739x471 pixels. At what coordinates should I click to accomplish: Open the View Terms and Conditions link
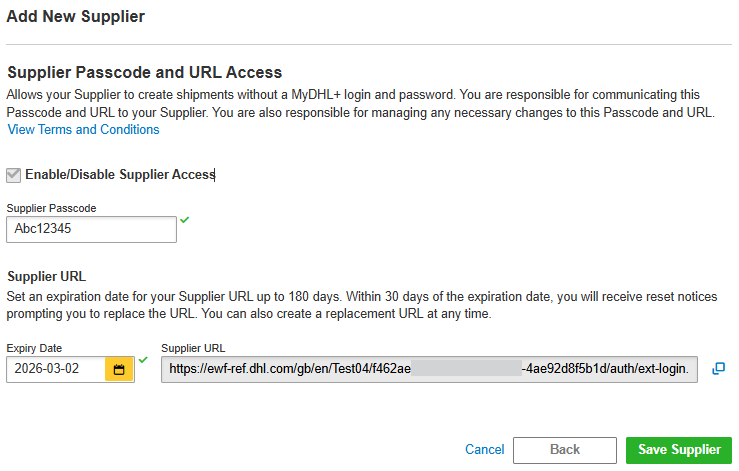point(84,130)
